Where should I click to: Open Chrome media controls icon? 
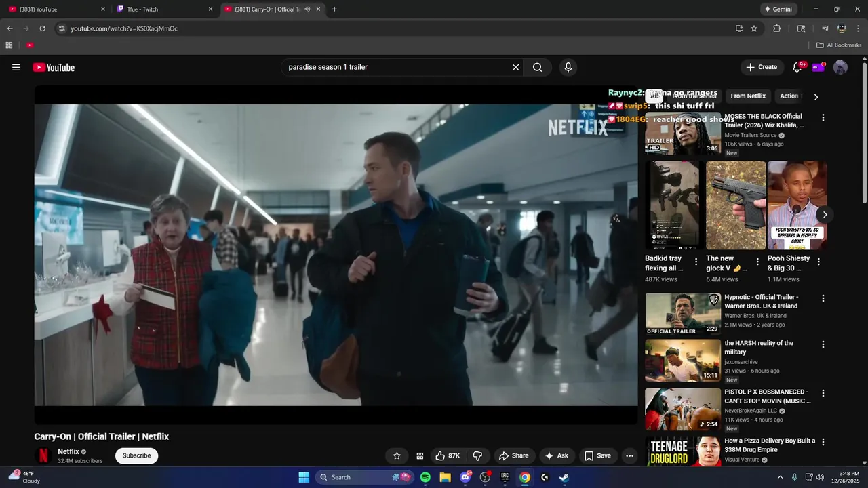point(825,28)
